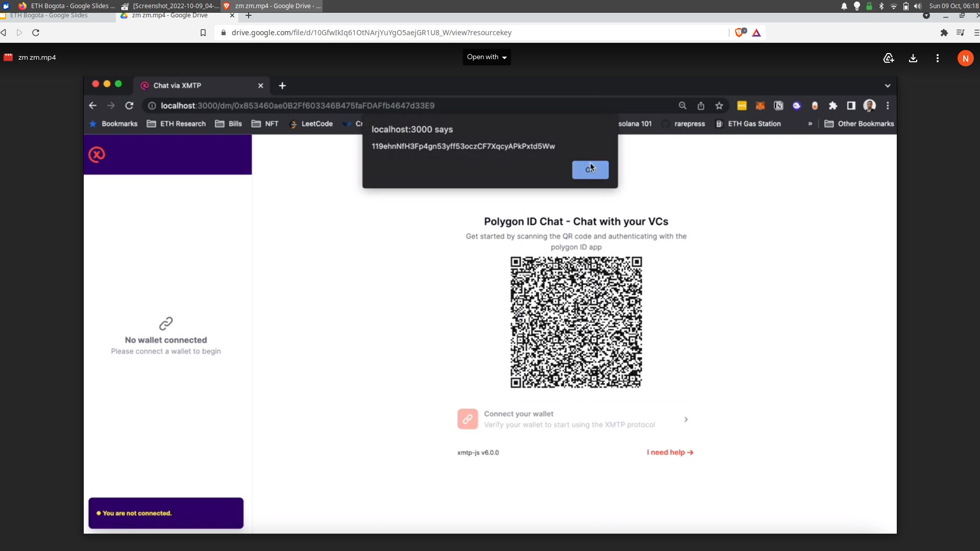This screenshot has height=551, width=980.
Task: Open Drive more actions three-dot menu
Action: 938,58
